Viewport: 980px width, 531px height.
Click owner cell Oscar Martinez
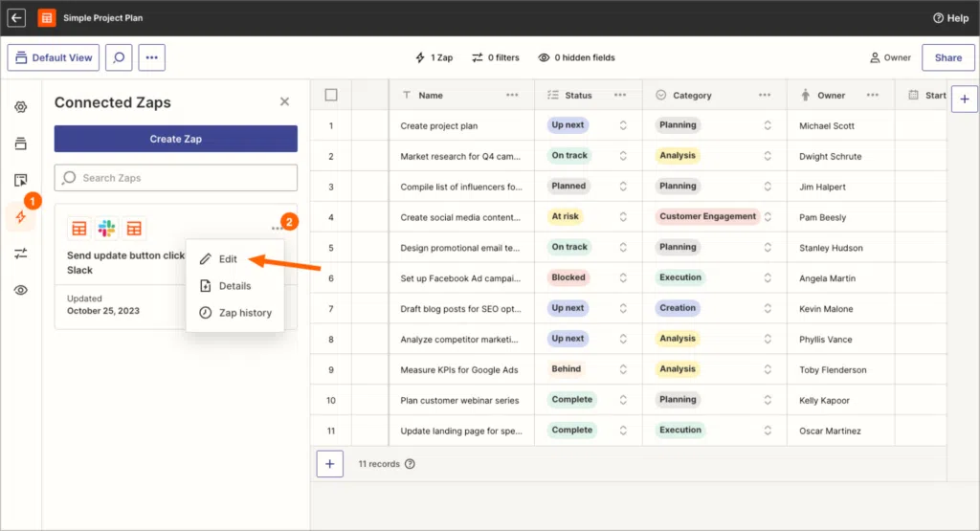coord(840,431)
